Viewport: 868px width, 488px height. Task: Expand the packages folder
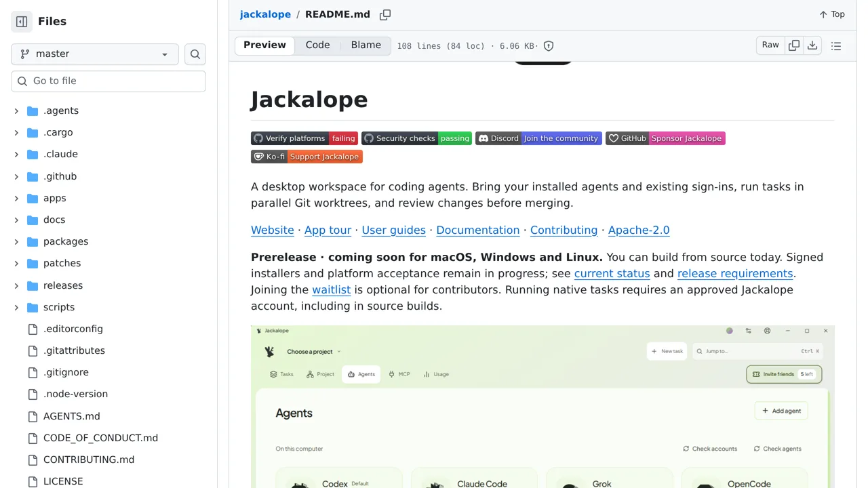click(16, 242)
